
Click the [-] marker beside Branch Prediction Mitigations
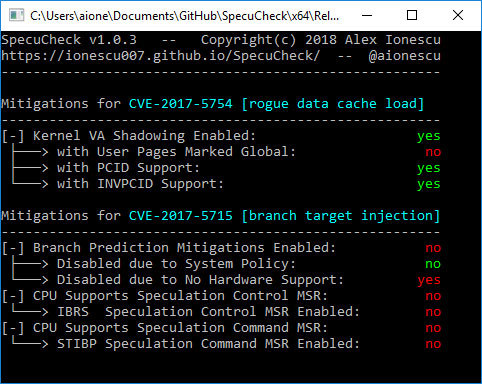click(13, 248)
